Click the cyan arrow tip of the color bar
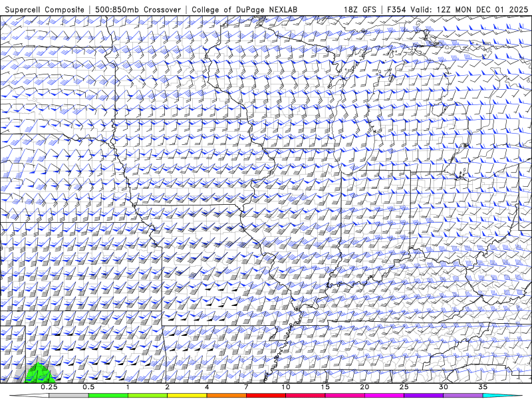The width and height of the screenshot is (532, 399). [x=504, y=396]
